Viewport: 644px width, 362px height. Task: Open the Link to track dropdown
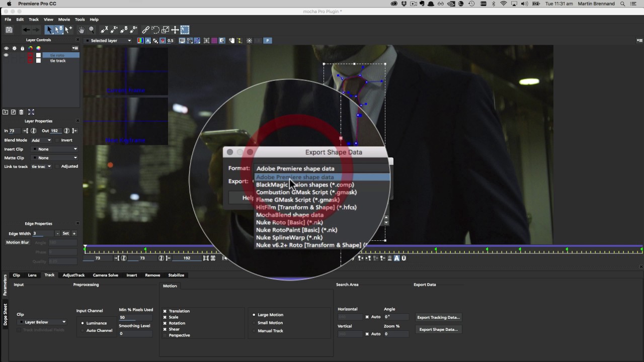(x=41, y=166)
